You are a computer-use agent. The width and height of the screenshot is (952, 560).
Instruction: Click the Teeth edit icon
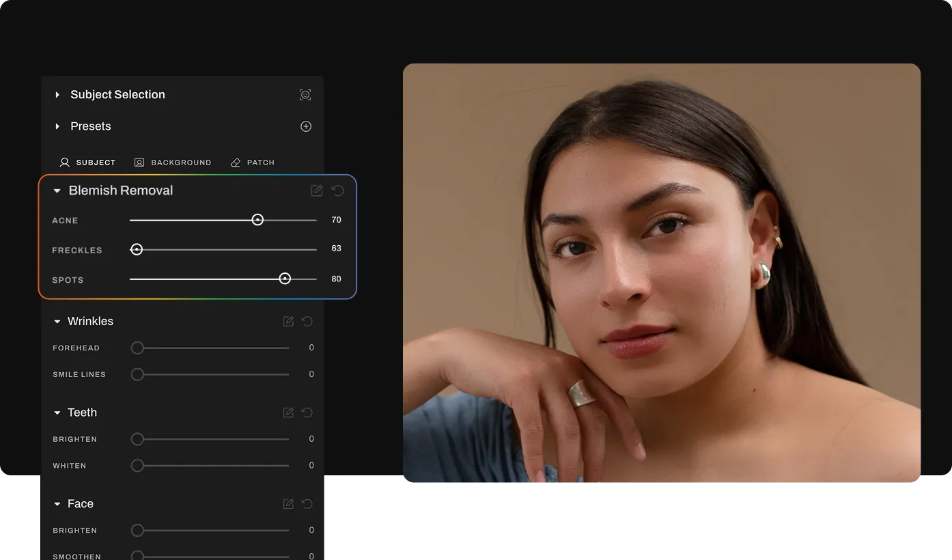tap(288, 412)
